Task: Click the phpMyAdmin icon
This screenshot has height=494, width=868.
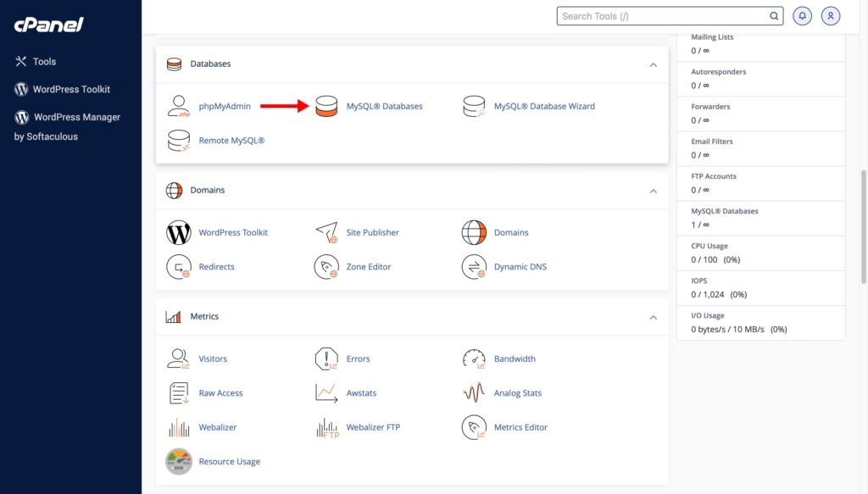Action: click(x=178, y=106)
